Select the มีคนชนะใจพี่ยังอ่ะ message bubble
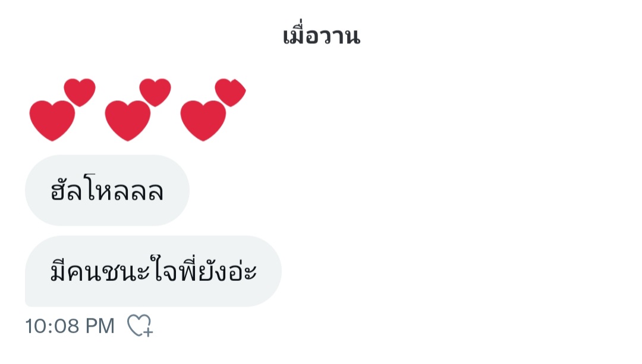 [153, 271]
